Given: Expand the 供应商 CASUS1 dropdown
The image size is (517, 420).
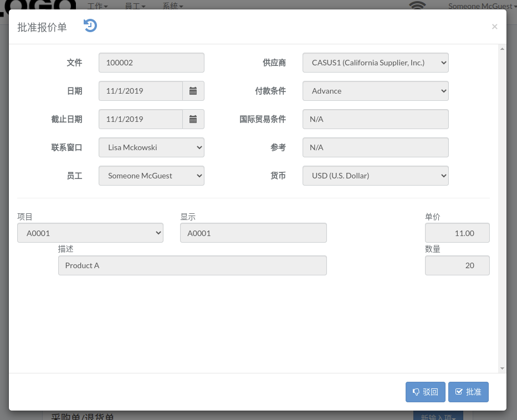Looking at the screenshot, I should [376, 63].
